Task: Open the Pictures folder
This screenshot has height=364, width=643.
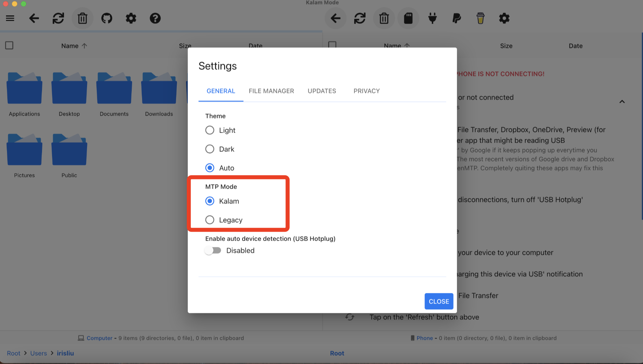Action: (x=24, y=155)
